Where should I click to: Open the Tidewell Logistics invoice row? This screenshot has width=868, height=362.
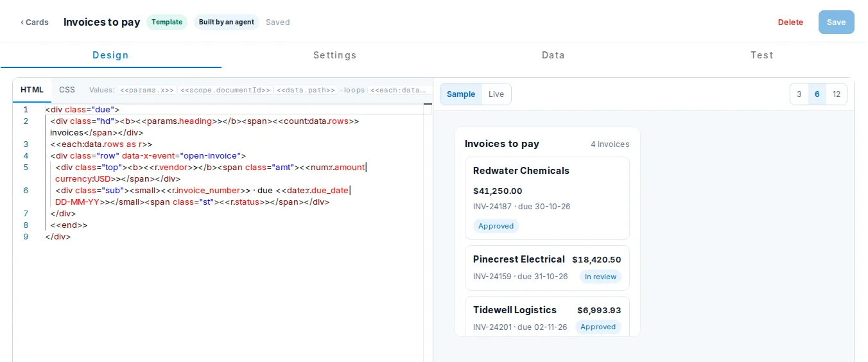click(547, 316)
